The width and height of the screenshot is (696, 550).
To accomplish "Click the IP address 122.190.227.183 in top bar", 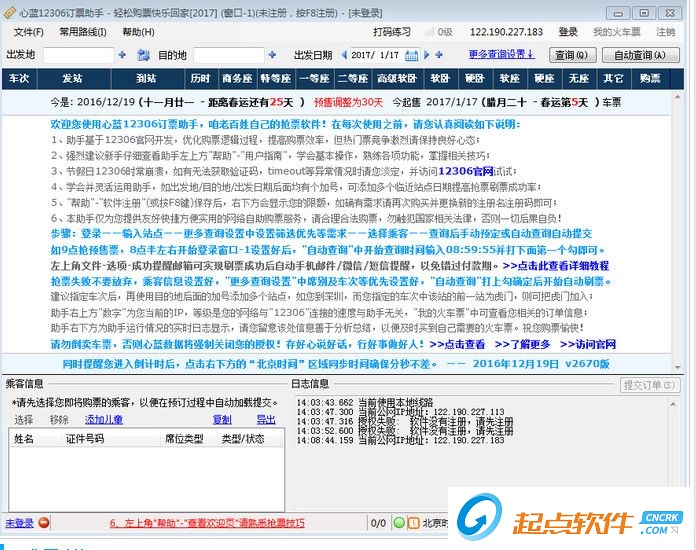I will click(506, 32).
